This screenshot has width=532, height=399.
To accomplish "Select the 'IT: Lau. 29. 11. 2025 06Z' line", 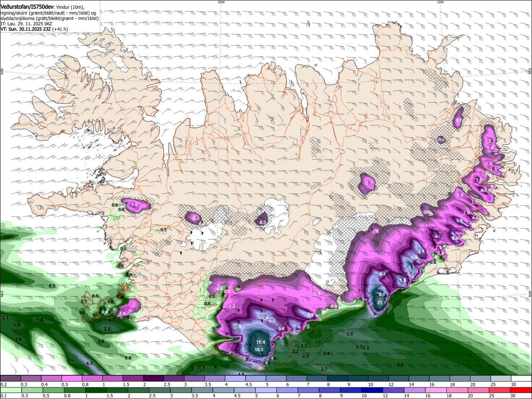I will point(26,24).
